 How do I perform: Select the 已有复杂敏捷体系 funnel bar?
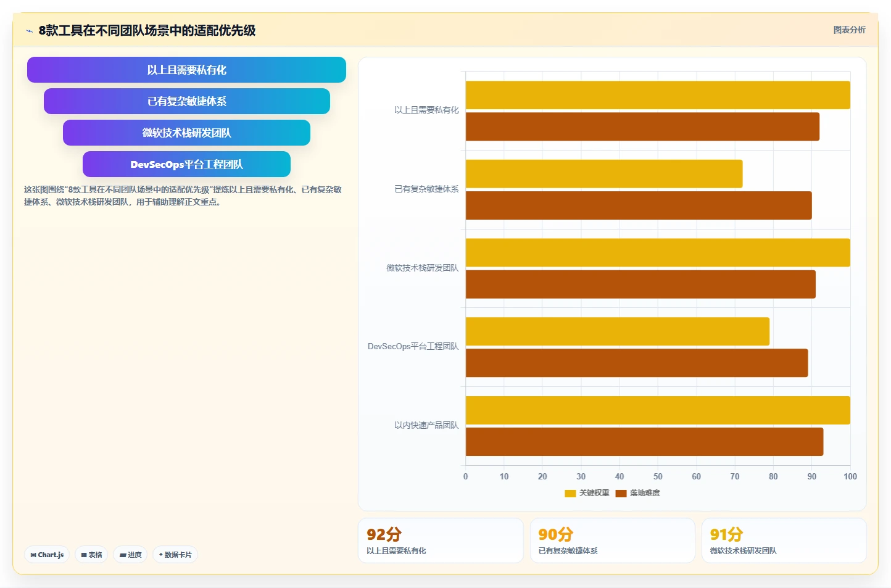point(187,101)
